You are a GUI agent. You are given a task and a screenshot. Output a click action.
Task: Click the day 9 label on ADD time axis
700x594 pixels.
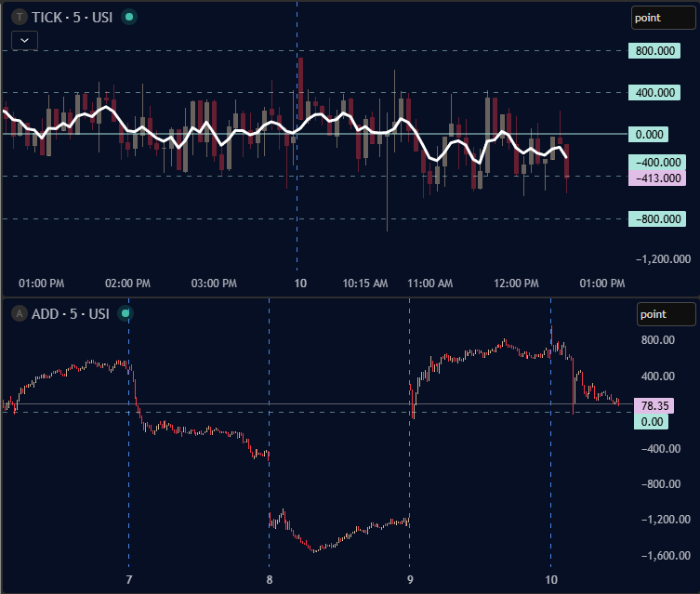[410, 580]
